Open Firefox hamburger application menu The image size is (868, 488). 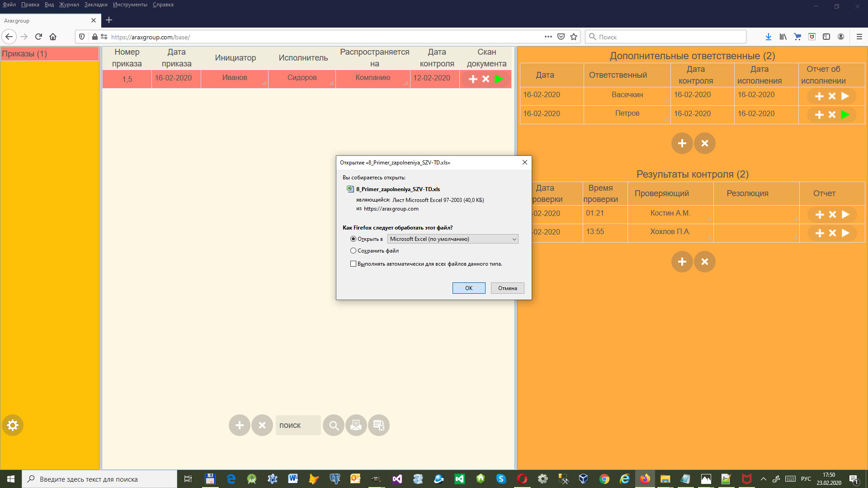tap(859, 37)
